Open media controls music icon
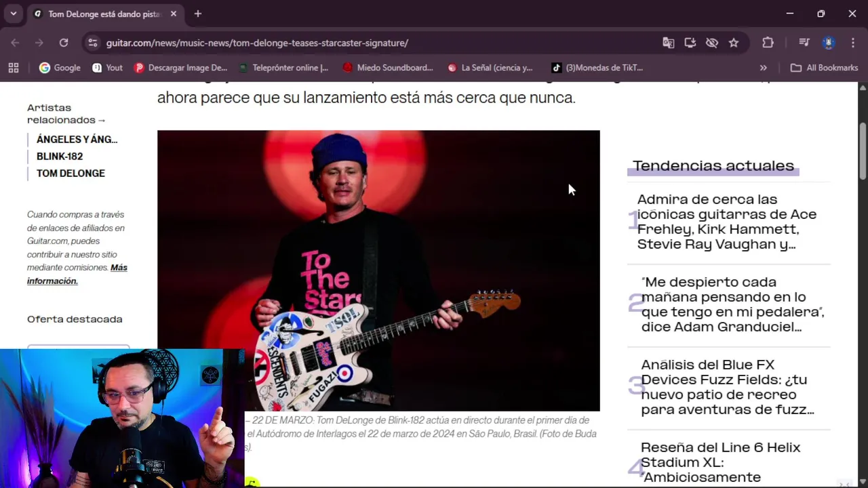This screenshot has width=868, height=488. coord(804,43)
